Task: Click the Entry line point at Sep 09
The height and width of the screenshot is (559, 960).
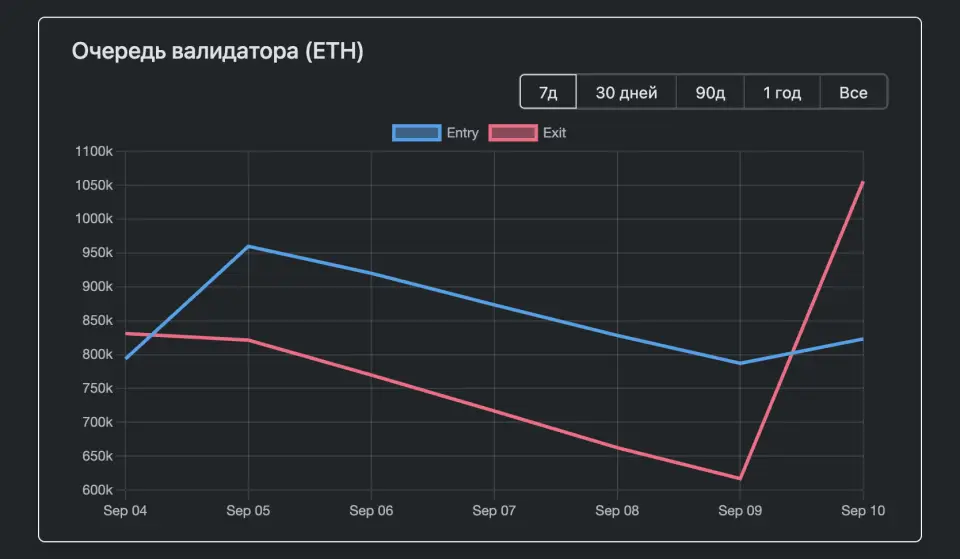Action: point(740,363)
